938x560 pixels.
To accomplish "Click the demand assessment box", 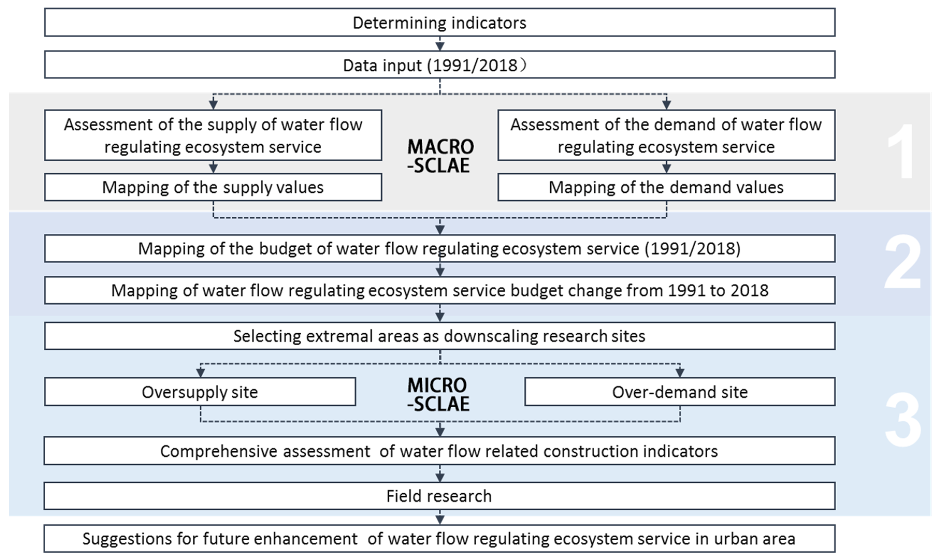I will pos(666,135).
